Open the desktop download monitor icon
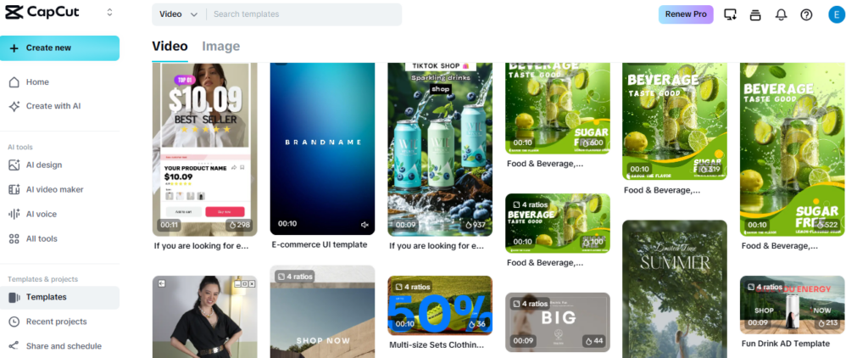Viewport: 868px width, 358px height. point(730,15)
